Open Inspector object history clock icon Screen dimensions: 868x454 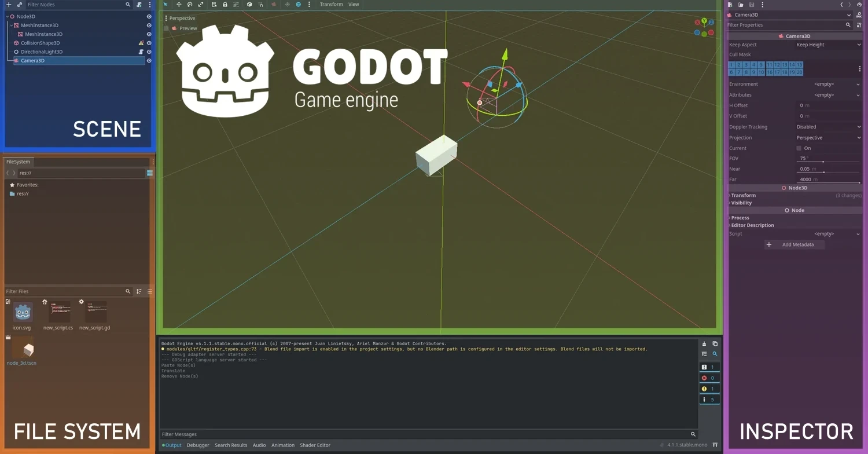tap(859, 5)
